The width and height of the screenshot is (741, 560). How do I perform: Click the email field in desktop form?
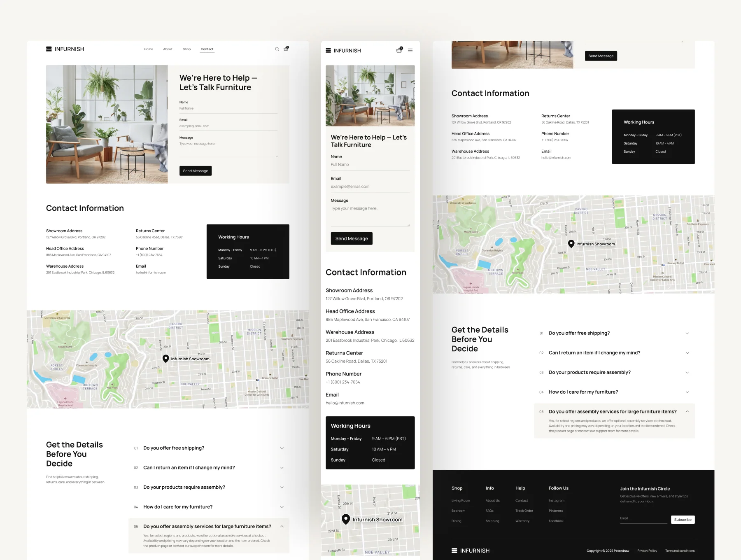tap(228, 126)
